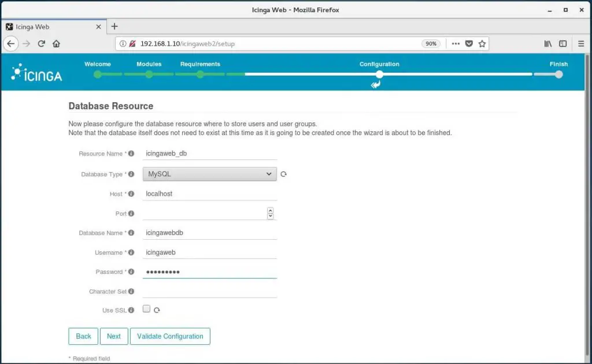The height and width of the screenshot is (364, 592).
Task: Show info icon next to Port
Action: (x=131, y=214)
